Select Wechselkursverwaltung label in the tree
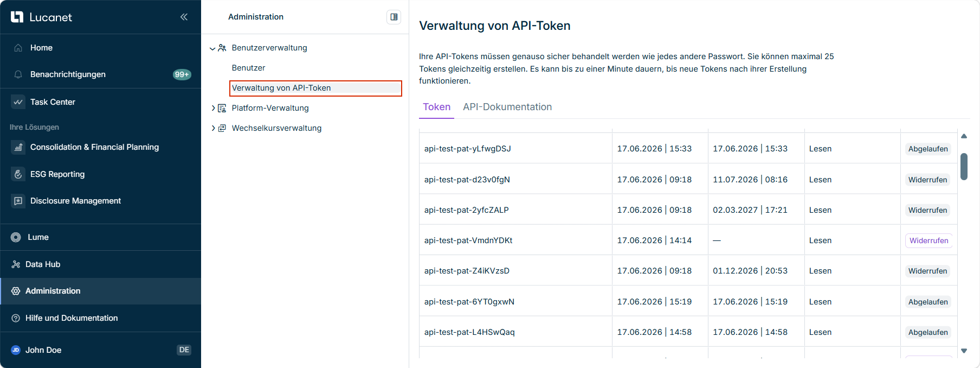This screenshot has width=980, height=368. click(x=276, y=128)
